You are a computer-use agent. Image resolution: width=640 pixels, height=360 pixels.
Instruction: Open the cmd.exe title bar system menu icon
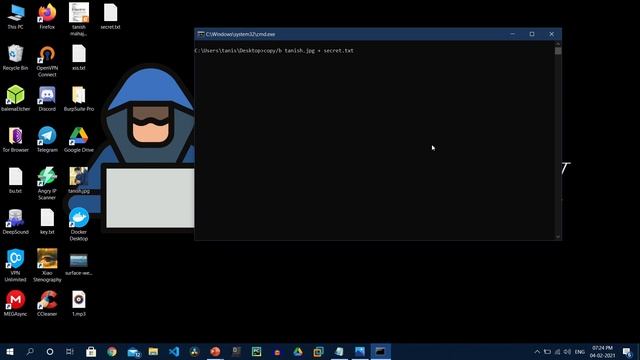point(201,34)
